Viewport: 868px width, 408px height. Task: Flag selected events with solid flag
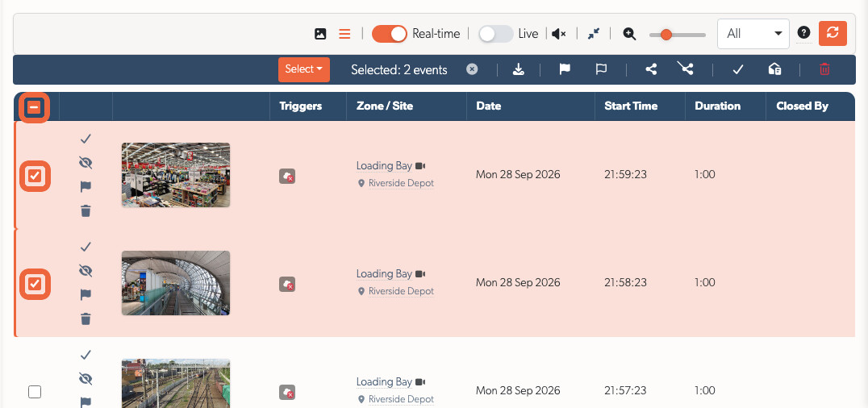coord(565,69)
